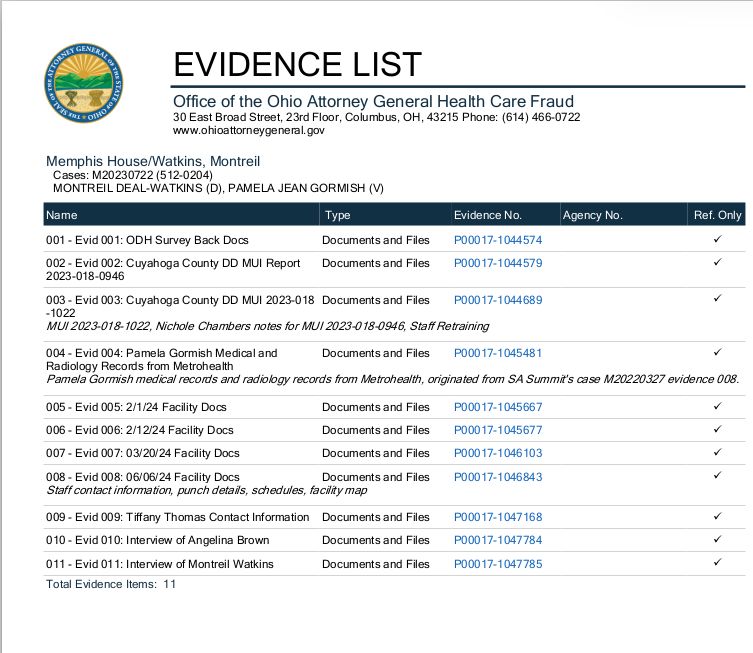Viewport: 753px width, 653px height.
Task: Click the Office of the Ohio Attorney General Health Care Fraud heading
Action: coord(373,102)
